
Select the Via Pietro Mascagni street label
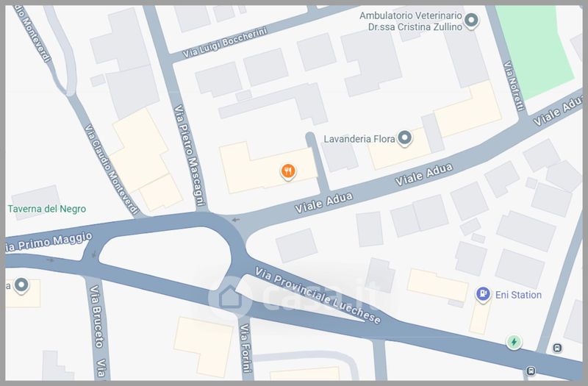(190, 155)
